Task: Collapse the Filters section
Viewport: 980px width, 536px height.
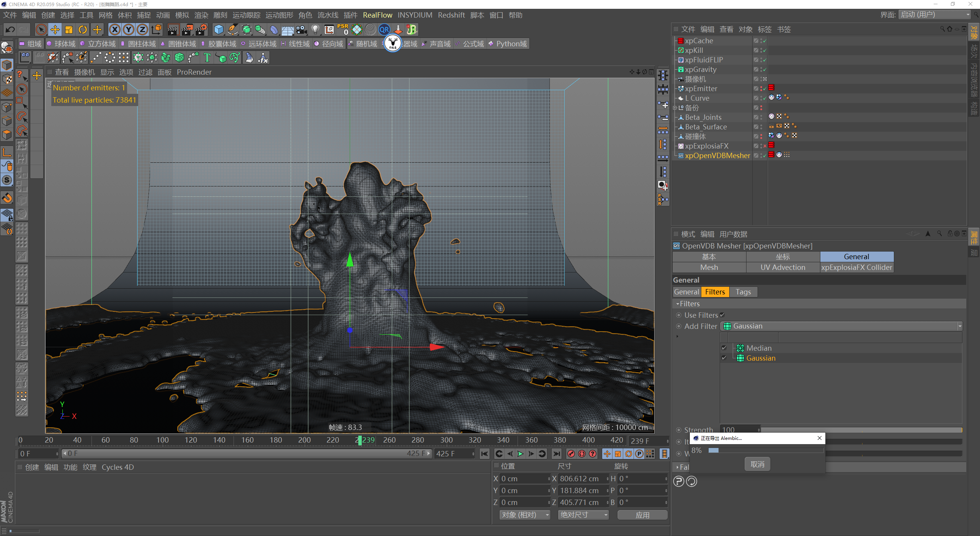Action: click(x=678, y=304)
